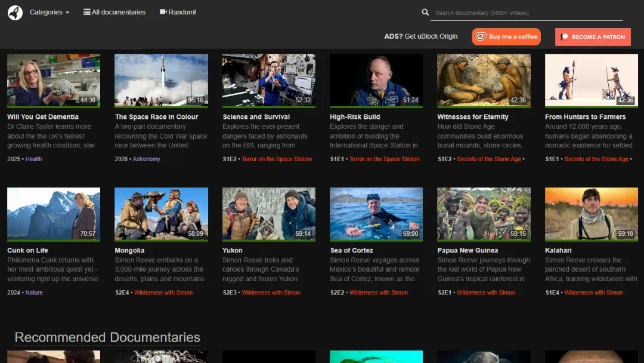644x363 pixels.
Task: Click From Hunters to Farmers title
Action: pos(586,117)
